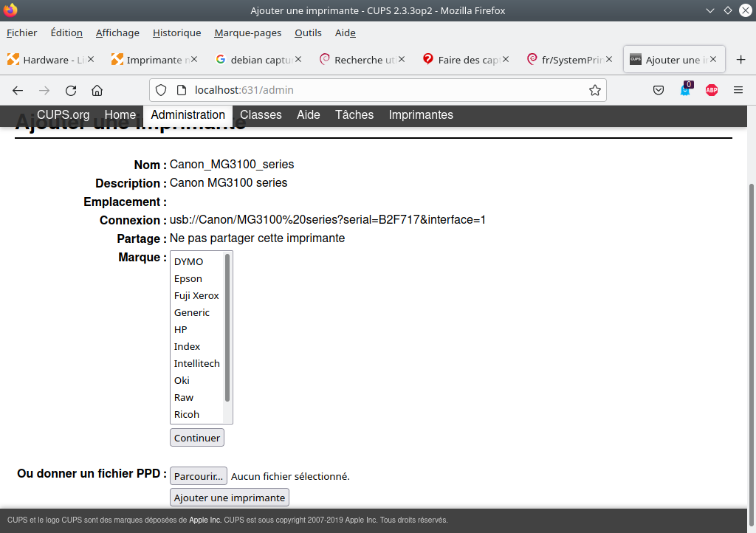Click the Parcourir file browse button
The width and height of the screenshot is (756, 533).
tap(198, 476)
